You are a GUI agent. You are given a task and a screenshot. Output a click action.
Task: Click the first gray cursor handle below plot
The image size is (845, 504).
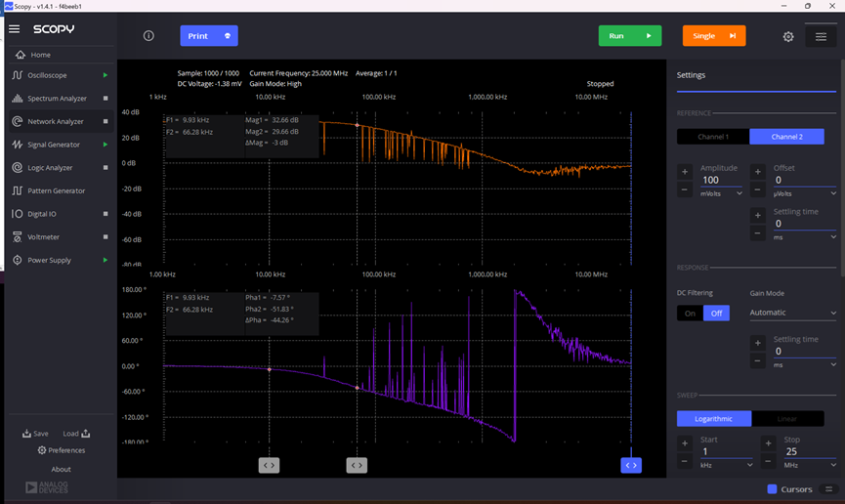269,465
